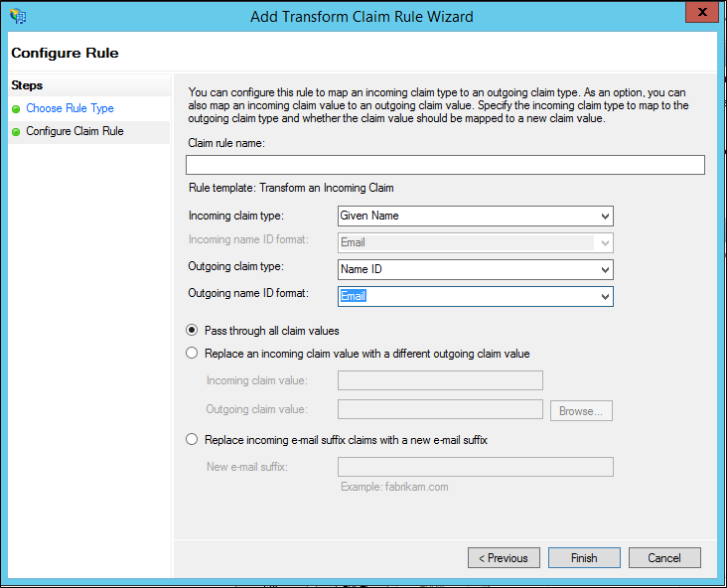Click the Browse button
This screenshot has height=588, width=727.
point(581,411)
